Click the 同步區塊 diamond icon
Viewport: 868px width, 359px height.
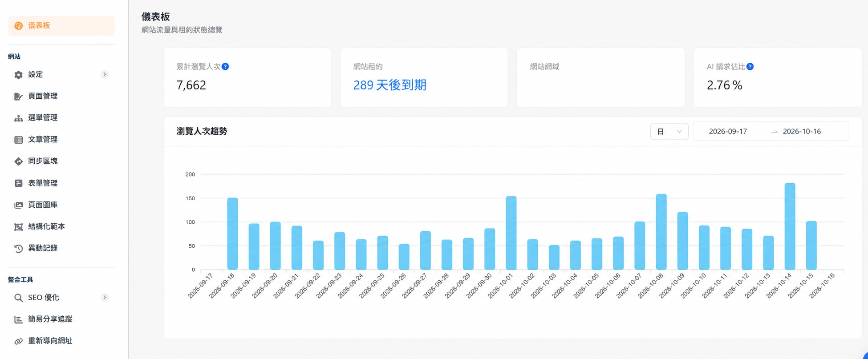point(18,161)
